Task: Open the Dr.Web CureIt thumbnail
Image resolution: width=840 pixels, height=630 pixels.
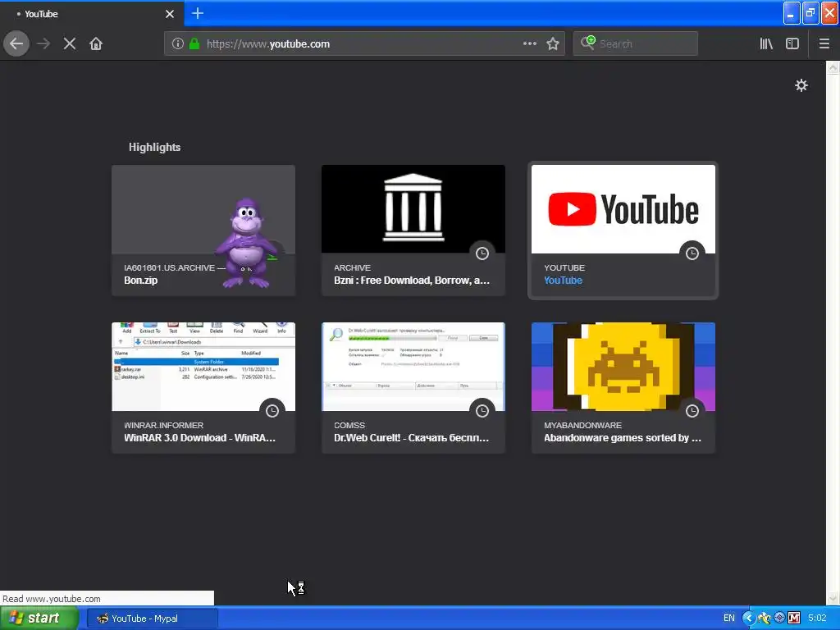Action: pyautogui.click(x=413, y=367)
